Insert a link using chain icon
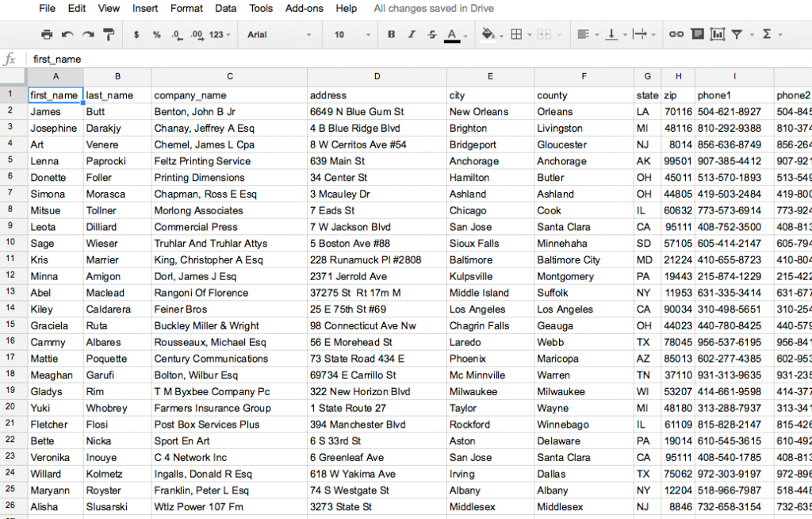The height and width of the screenshot is (519, 812). 676,34
